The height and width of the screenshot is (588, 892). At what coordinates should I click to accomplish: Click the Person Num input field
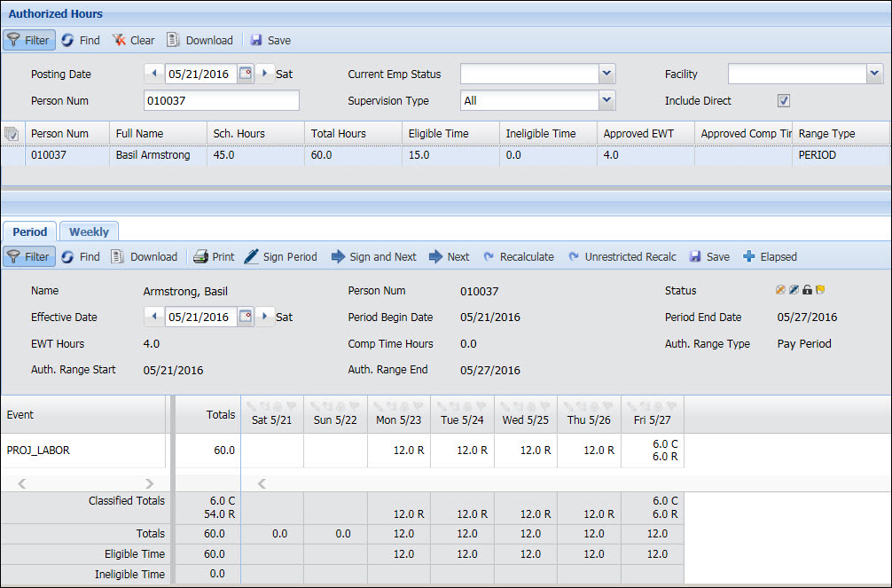[221, 100]
